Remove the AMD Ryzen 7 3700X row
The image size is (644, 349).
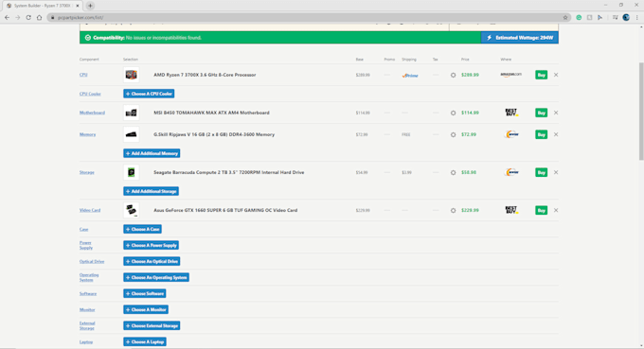(x=556, y=75)
